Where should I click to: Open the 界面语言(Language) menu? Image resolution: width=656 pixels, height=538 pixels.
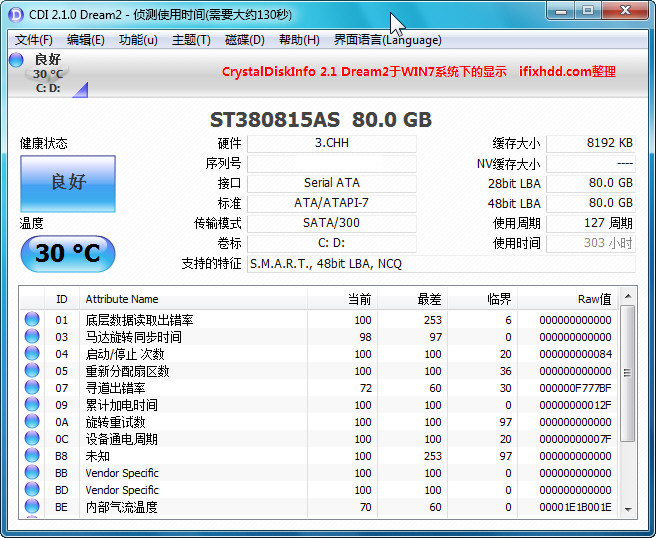[387, 40]
